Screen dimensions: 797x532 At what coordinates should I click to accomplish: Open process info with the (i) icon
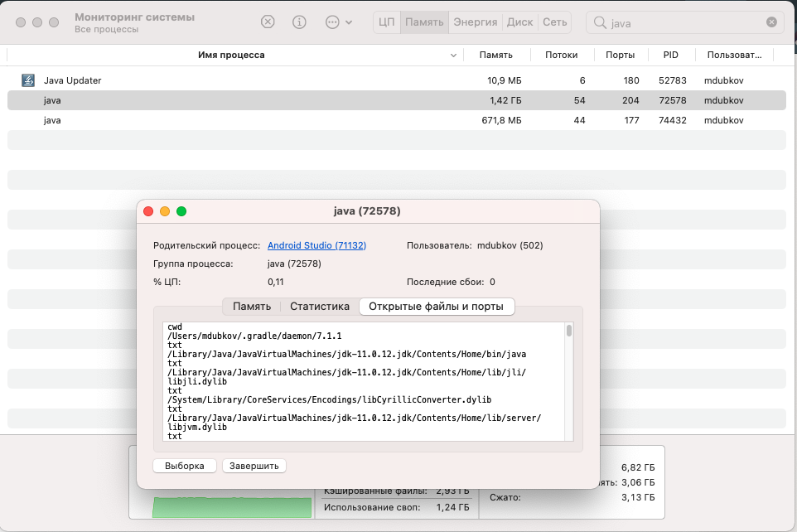point(299,22)
